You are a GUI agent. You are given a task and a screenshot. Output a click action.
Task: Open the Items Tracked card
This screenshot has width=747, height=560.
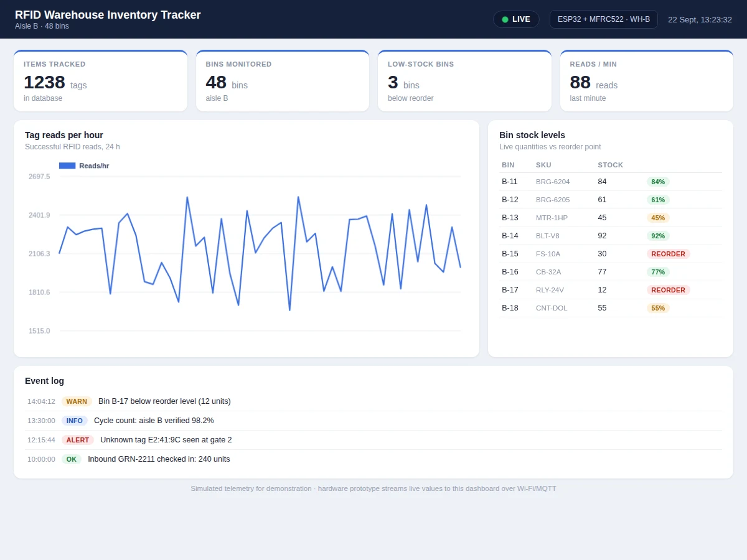tap(100, 81)
